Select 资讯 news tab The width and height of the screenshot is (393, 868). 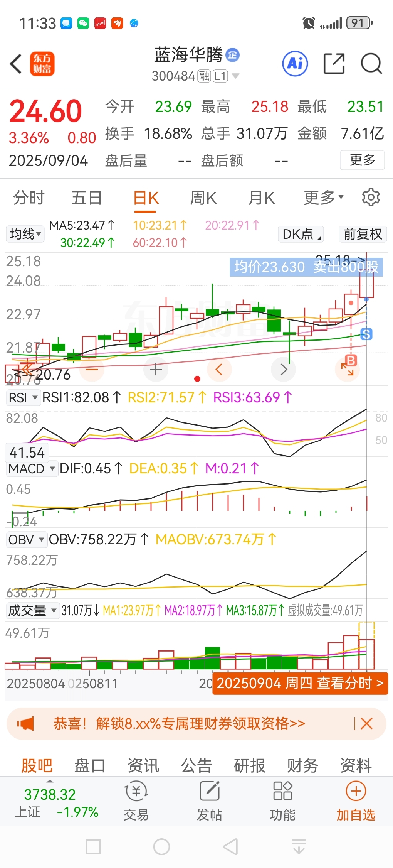coord(143,765)
